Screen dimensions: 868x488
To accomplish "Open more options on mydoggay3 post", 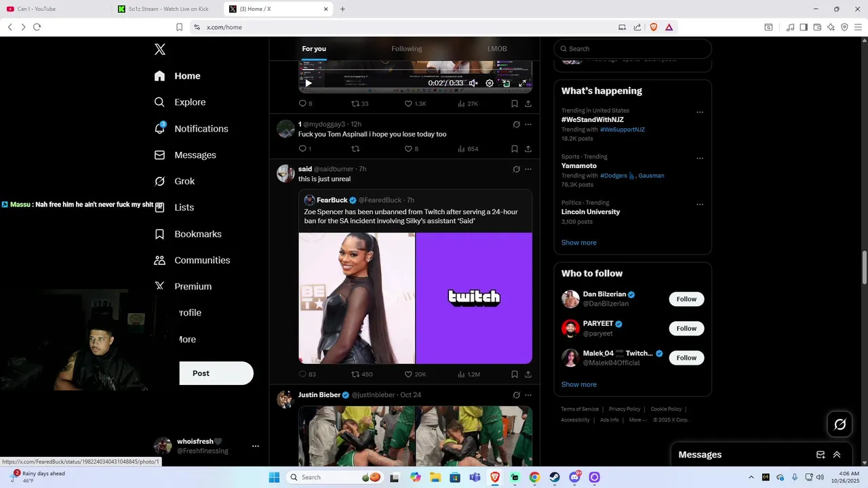I will 528,125.
